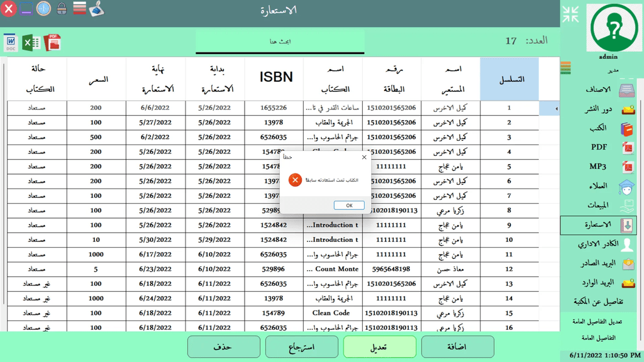Open دور النشر publishers section
Viewport: 644px width, 362px height.
click(598, 109)
